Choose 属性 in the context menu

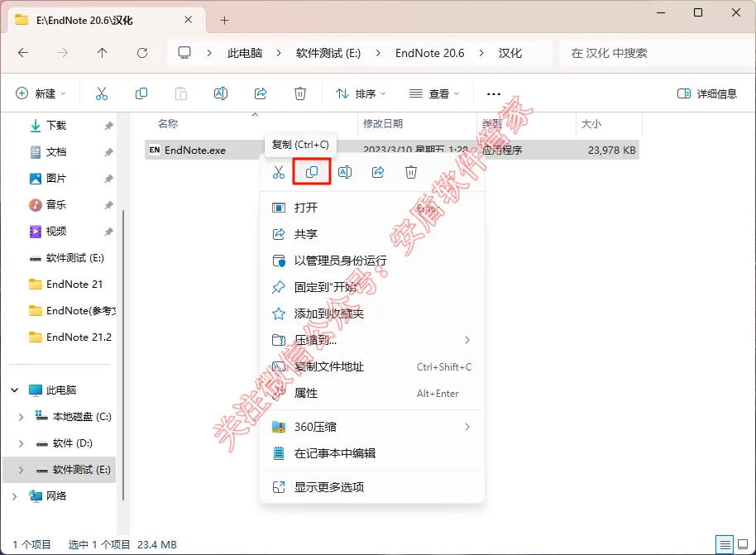click(371, 394)
